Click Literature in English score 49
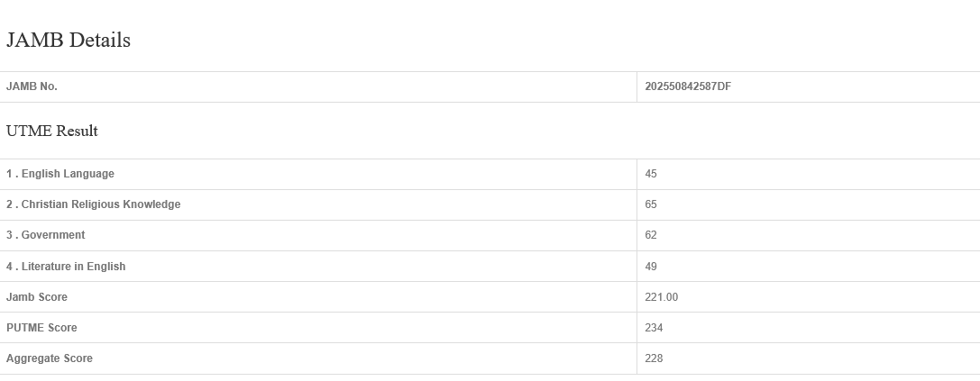Image resolution: width=980 pixels, height=381 pixels. coord(651,267)
